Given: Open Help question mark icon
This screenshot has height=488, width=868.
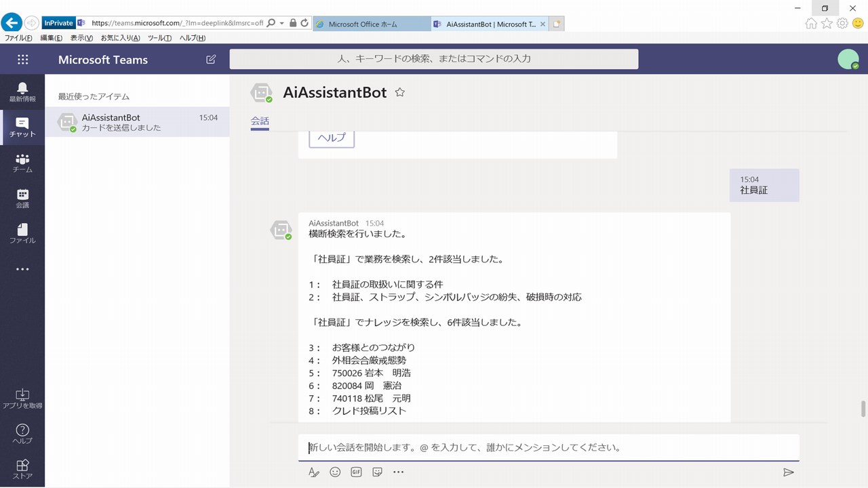Looking at the screenshot, I should 22,434.
